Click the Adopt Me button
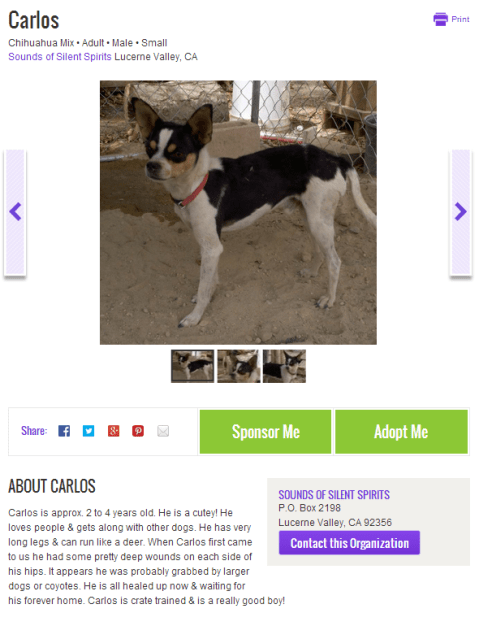The width and height of the screenshot is (479, 626). (401, 432)
